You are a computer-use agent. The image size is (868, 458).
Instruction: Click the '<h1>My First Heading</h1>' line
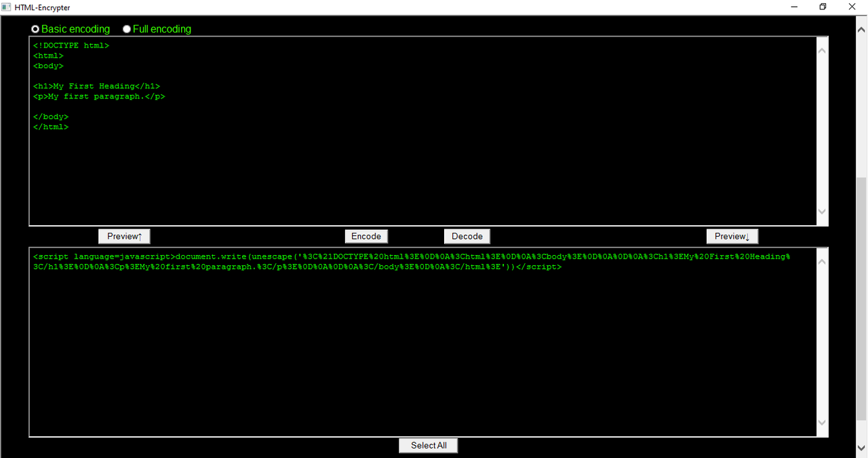(96, 86)
